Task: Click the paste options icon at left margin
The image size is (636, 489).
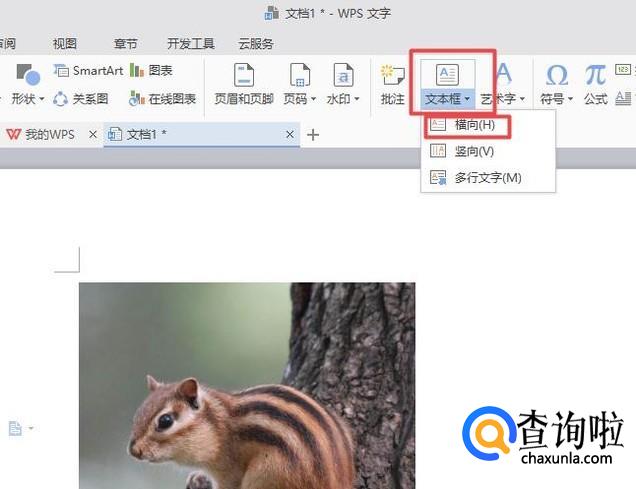Action: pyautogui.click(x=15, y=428)
